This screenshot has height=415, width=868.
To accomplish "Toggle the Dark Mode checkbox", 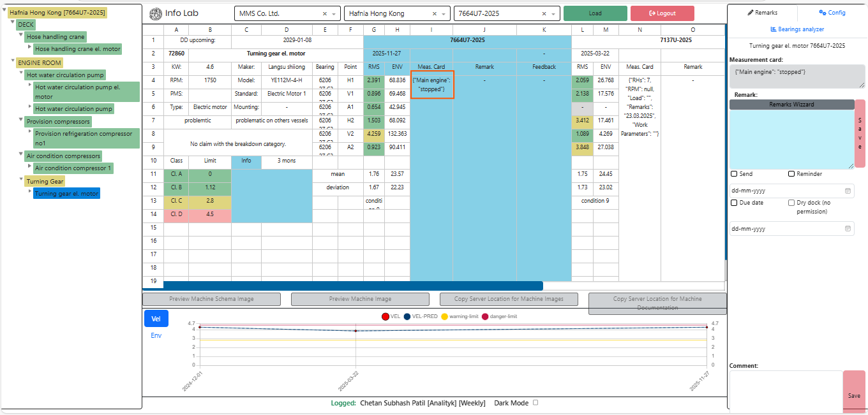I will click(x=535, y=403).
